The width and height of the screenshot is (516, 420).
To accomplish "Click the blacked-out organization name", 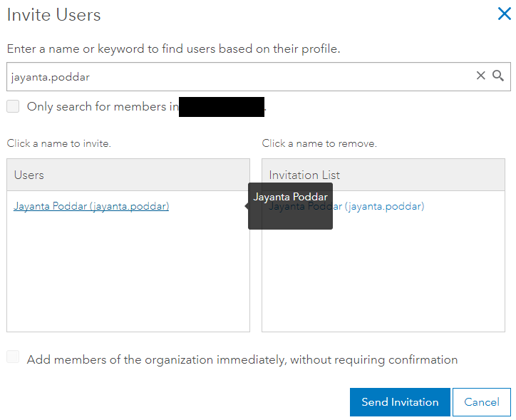I will pos(222,107).
